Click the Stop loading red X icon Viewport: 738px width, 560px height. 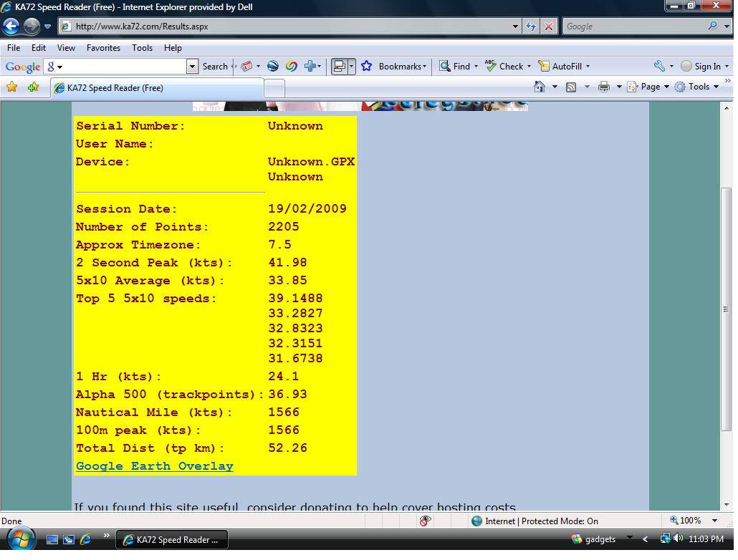[548, 26]
